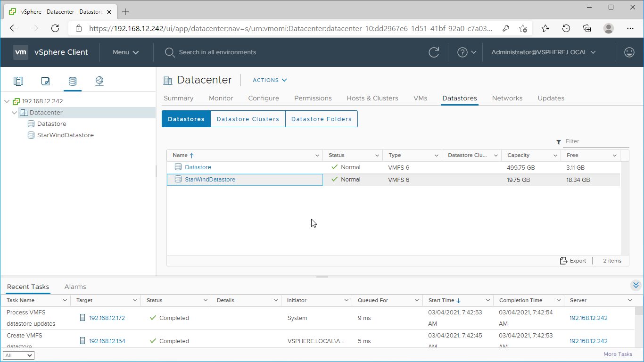Open the VMs and Templates inventory icon

coord(45,81)
